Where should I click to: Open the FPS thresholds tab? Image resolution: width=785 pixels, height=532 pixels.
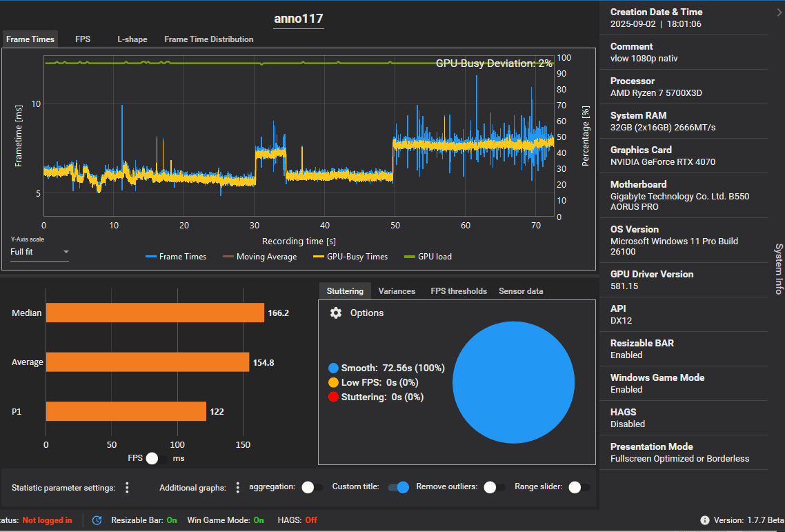coord(459,291)
